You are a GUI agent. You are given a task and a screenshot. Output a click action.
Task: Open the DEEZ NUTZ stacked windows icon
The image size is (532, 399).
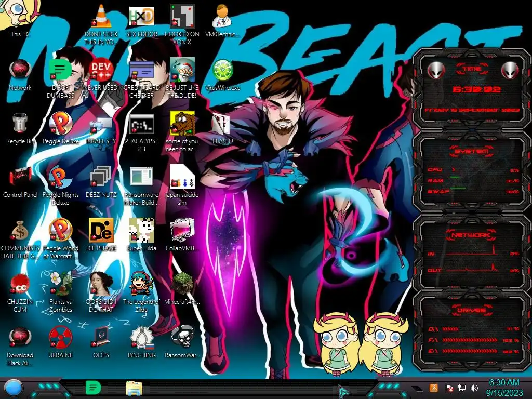tap(101, 177)
